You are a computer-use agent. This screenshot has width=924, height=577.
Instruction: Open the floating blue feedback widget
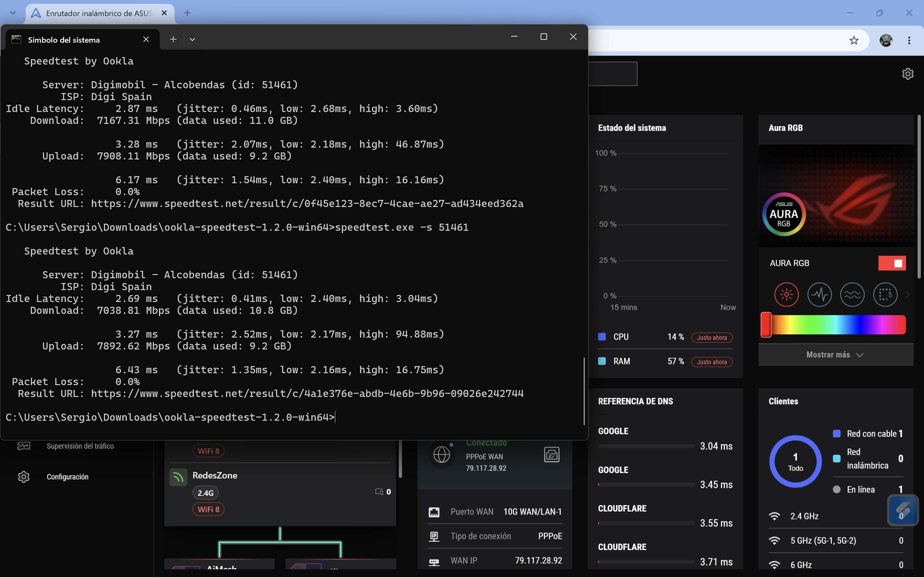click(903, 510)
